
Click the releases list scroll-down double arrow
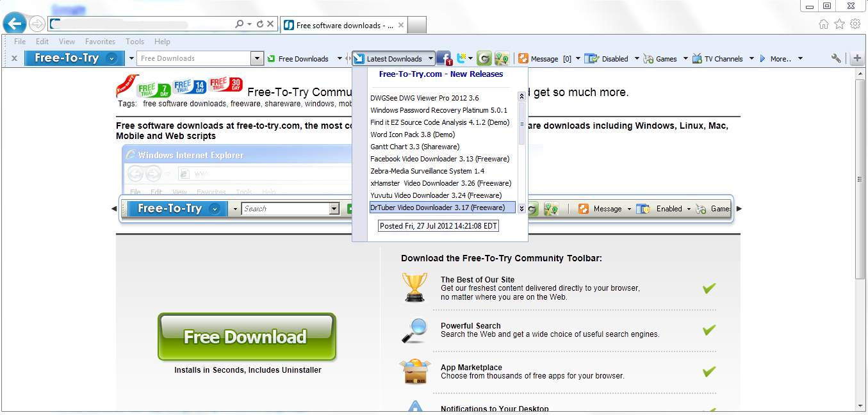click(x=521, y=208)
